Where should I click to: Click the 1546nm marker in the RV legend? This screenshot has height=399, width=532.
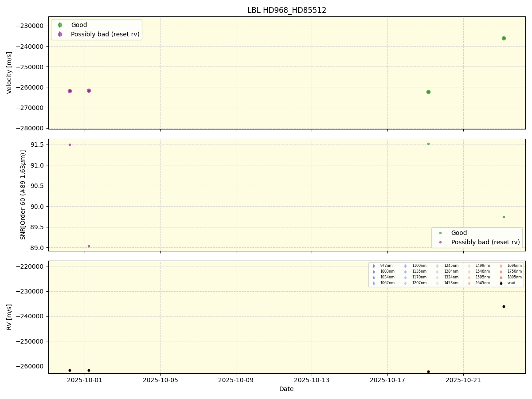tap(469, 272)
